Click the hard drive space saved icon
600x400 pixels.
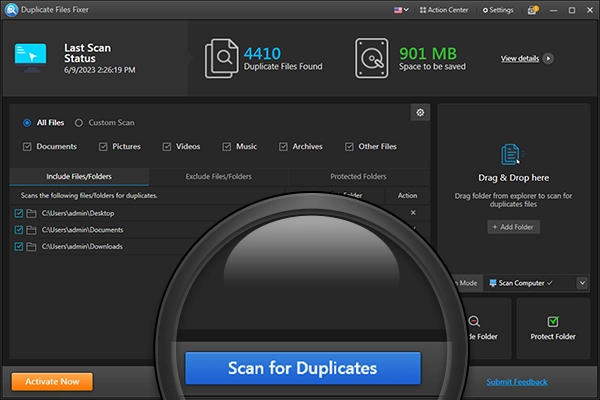point(371,58)
